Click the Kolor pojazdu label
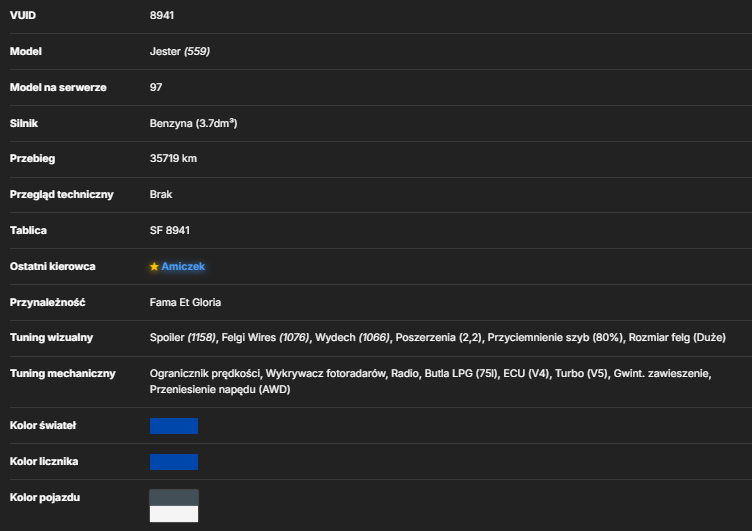The height and width of the screenshot is (531, 752). (45, 497)
